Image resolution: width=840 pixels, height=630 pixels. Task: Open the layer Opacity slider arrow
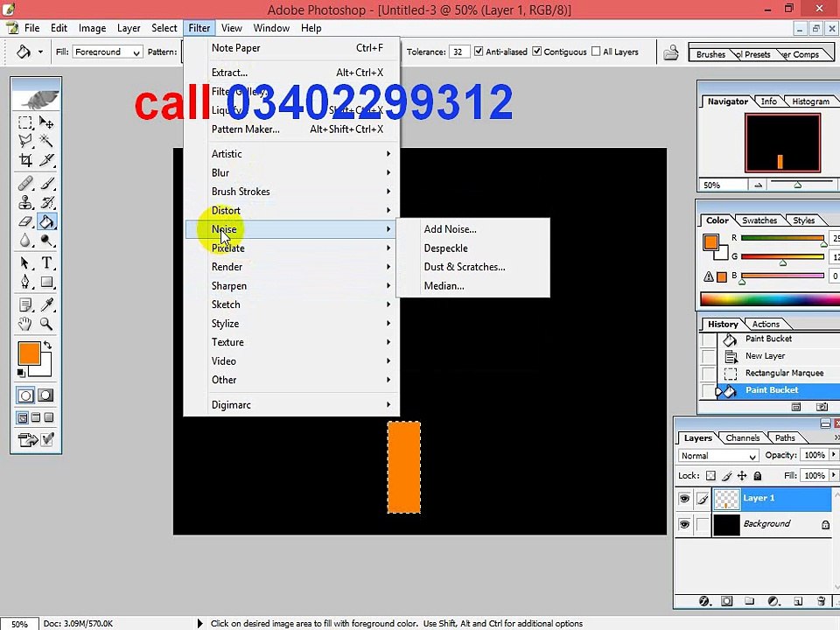click(x=833, y=455)
